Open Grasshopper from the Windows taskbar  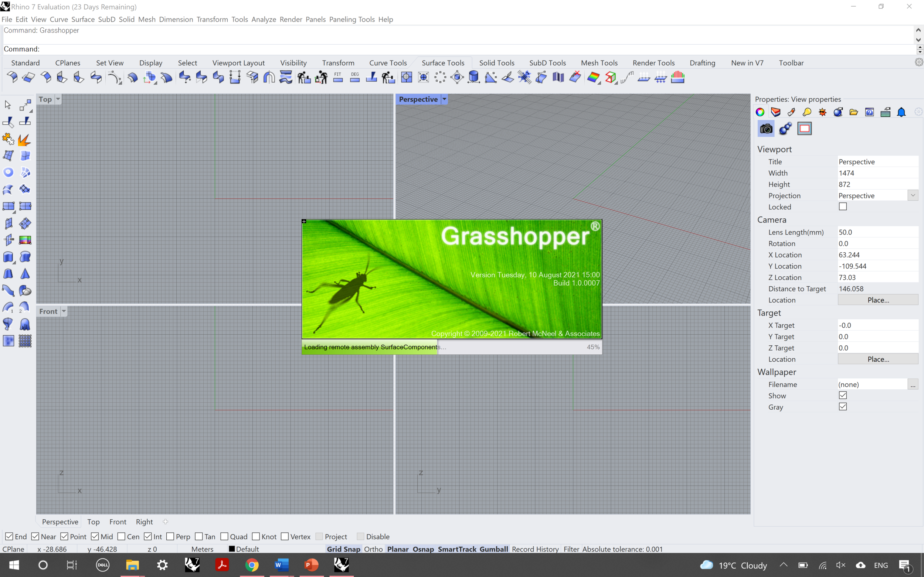tap(341, 565)
